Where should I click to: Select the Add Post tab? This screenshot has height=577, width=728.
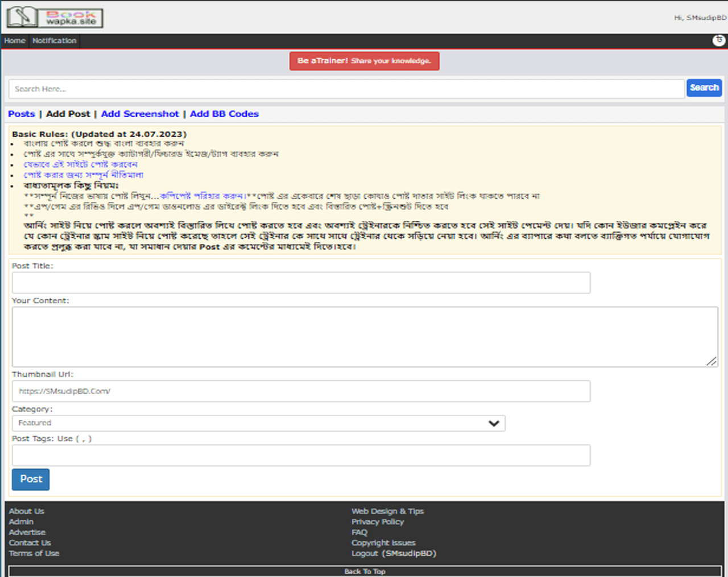point(68,114)
